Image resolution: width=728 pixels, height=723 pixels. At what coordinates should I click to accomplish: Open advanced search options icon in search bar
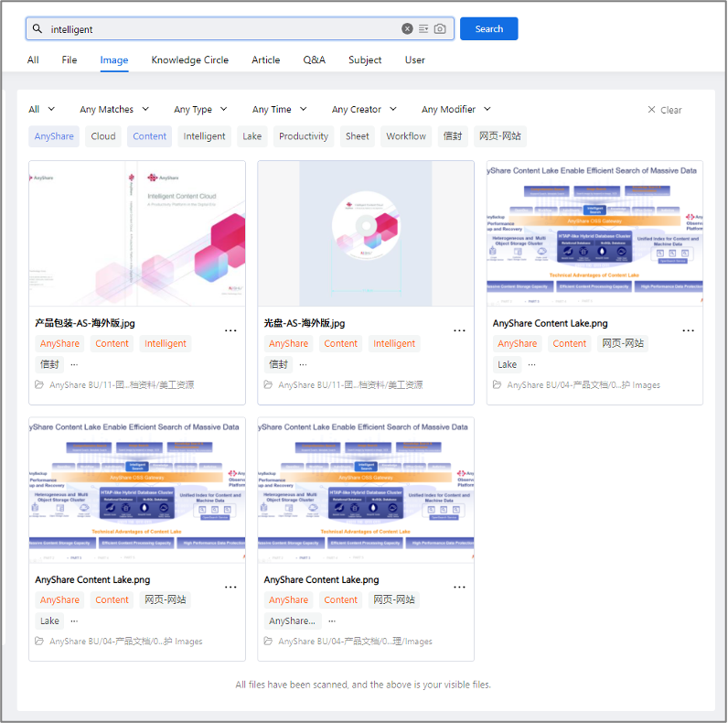point(423,29)
